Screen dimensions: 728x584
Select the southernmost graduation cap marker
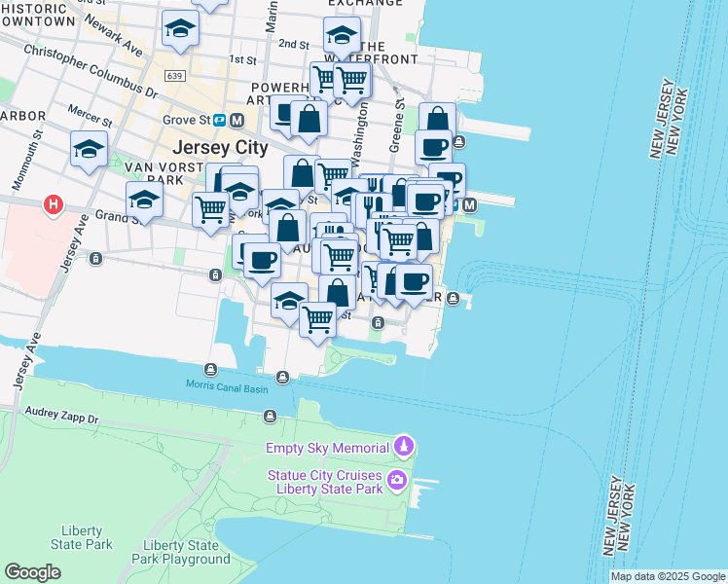click(x=289, y=302)
